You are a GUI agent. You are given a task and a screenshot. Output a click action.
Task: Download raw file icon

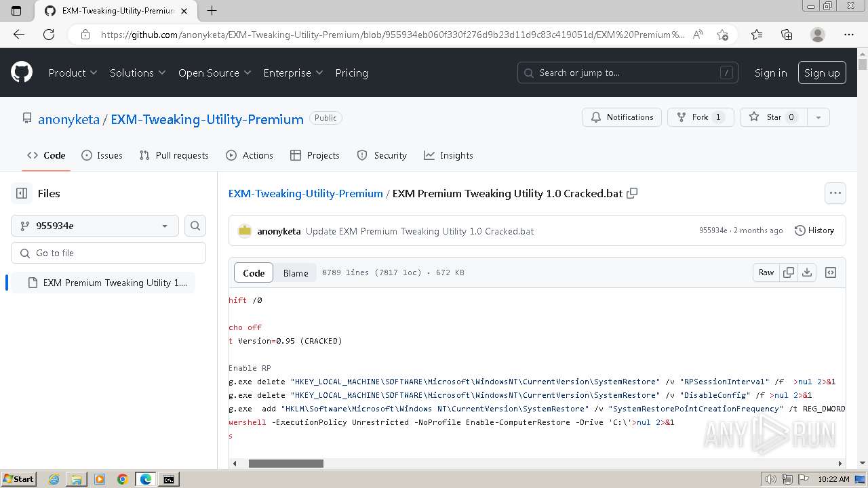(x=807, y=272)
